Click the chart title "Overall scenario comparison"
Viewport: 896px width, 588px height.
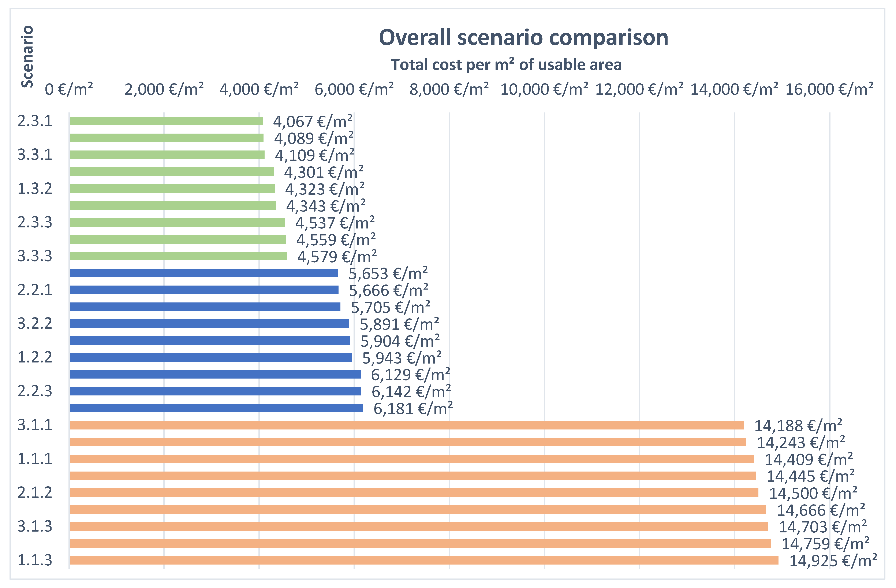(x=523, y=38)
